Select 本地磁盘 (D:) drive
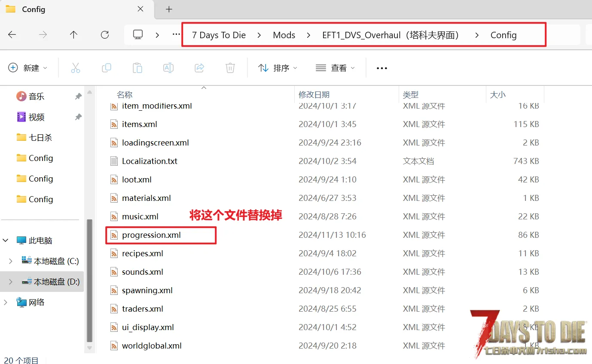 point(56,282)
